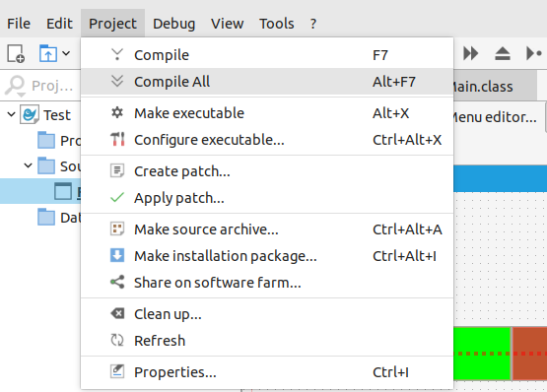The image size is (547, 392).
Task: Click the fast-forward debug icon
Action: point(470,53)
